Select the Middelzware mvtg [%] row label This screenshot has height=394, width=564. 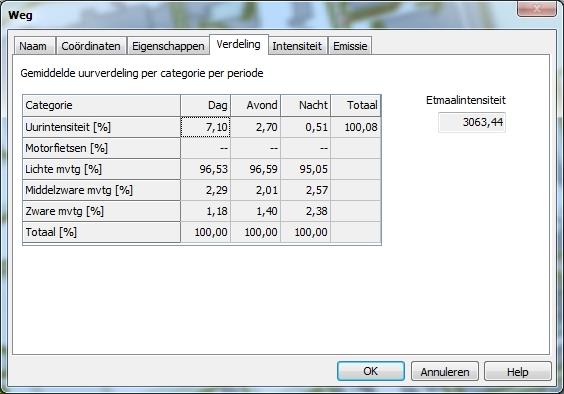pos(101,190)
